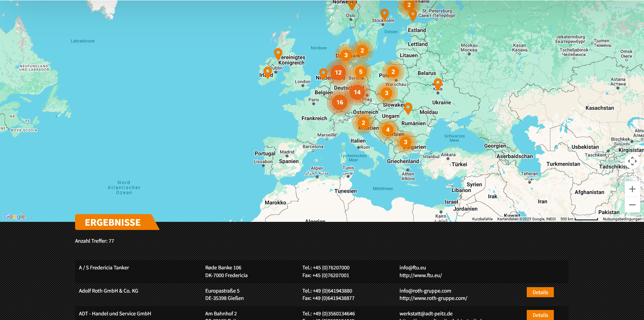Open map camera movement controls

[632, 161]
